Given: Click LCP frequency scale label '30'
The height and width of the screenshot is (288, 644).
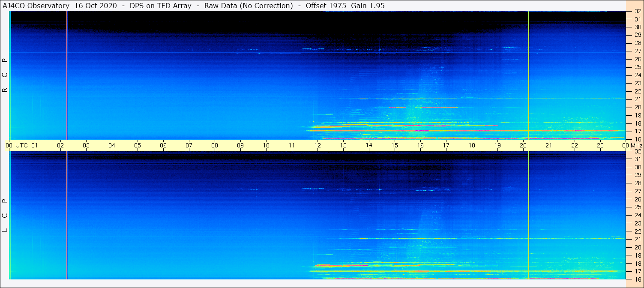Looking at the screenshot, I should (x=638, y=167).
